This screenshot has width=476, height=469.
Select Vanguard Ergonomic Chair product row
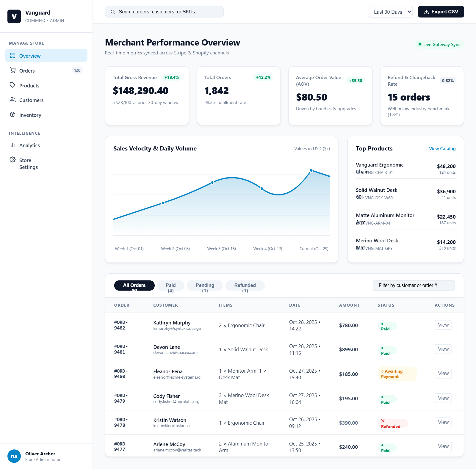405,168
